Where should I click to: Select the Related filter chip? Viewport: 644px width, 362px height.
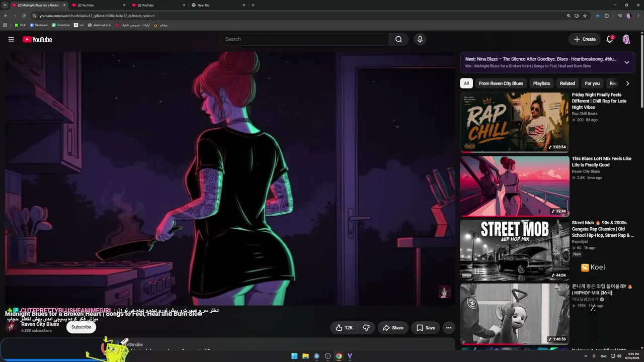567,83
